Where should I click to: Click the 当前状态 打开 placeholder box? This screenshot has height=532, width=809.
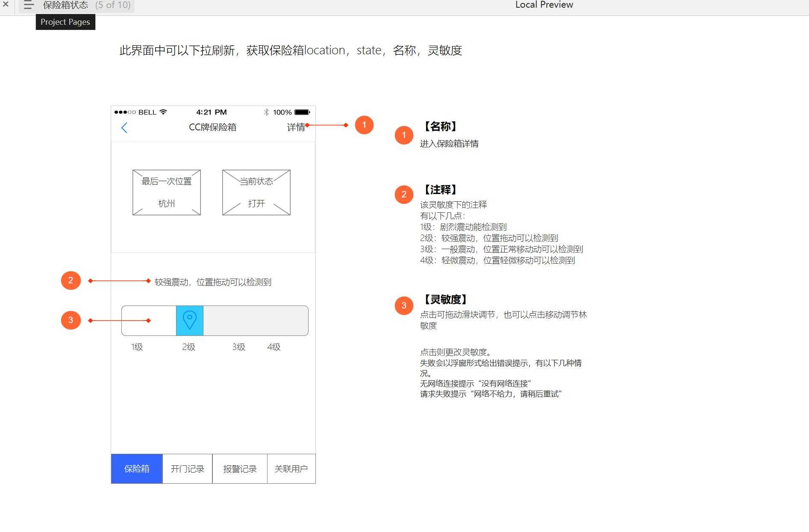click(256, 192)
